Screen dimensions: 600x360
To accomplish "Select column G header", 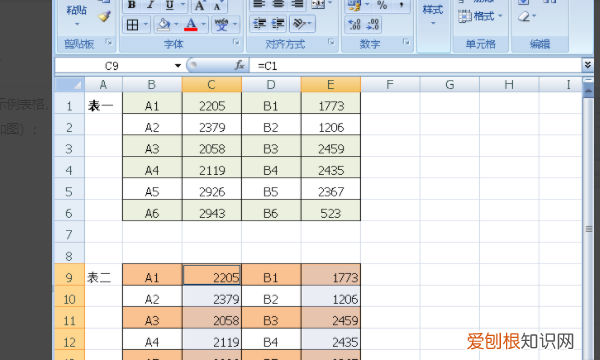I will pos(450,85).
